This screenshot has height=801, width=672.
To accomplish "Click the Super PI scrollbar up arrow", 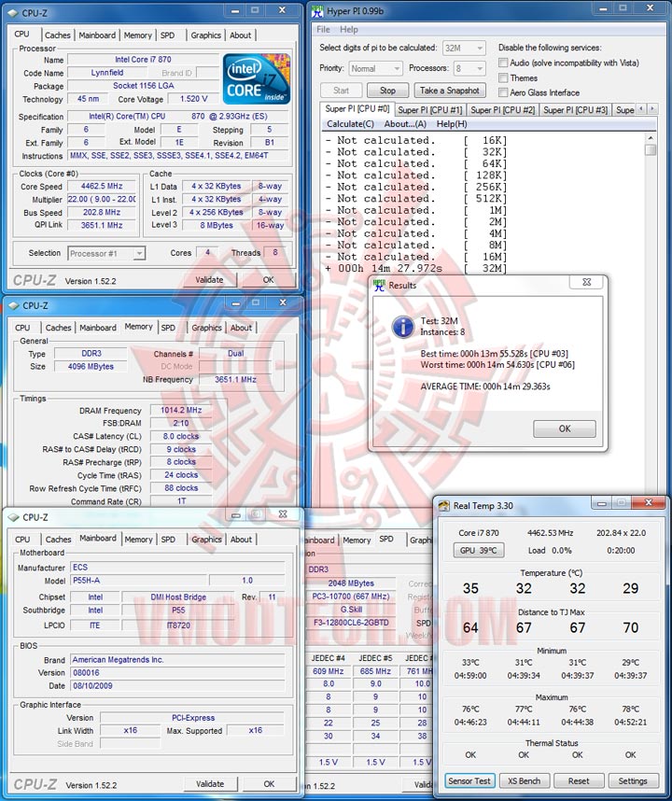I will point(650,138).
